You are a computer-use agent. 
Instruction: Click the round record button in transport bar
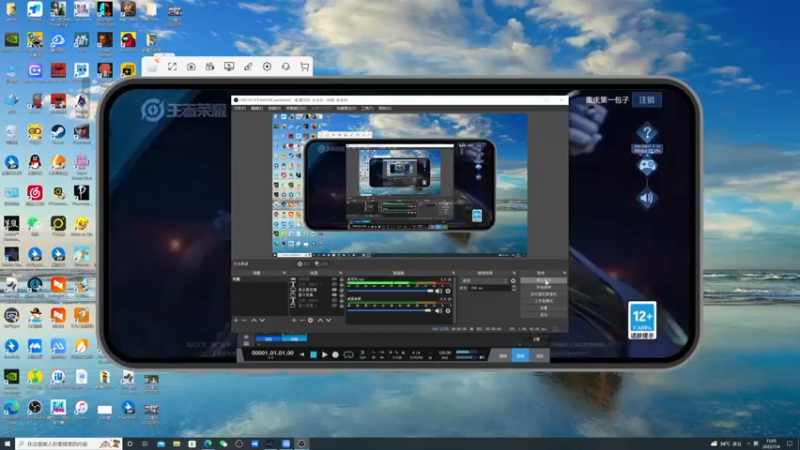click(335, 355)
